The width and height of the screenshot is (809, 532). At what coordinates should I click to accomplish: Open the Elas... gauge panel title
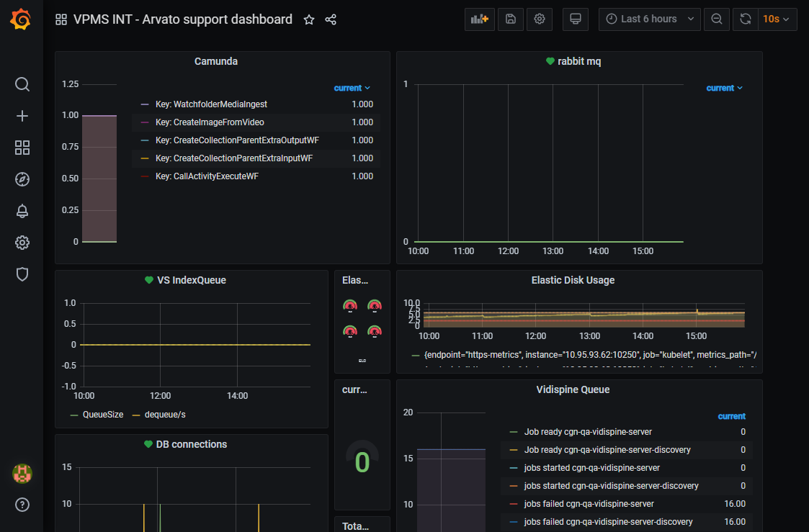355,280
